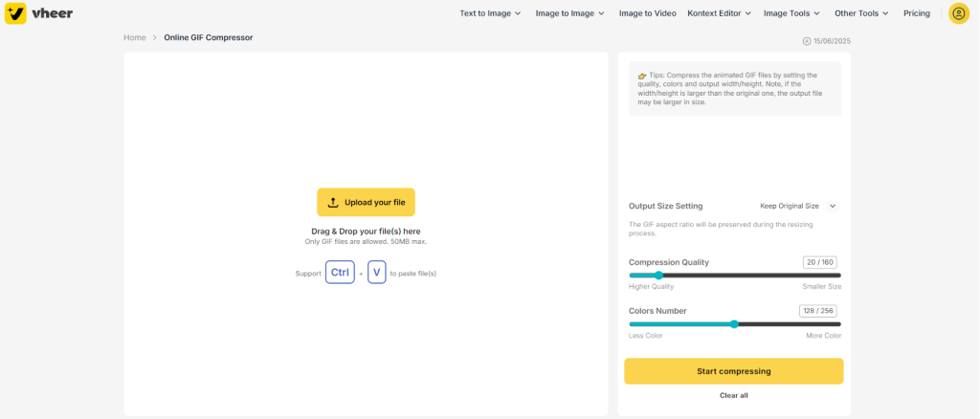Open the Pricing page
Viewport: 980px width, 419px height.
pyautogui.click(x=916, y=13)
